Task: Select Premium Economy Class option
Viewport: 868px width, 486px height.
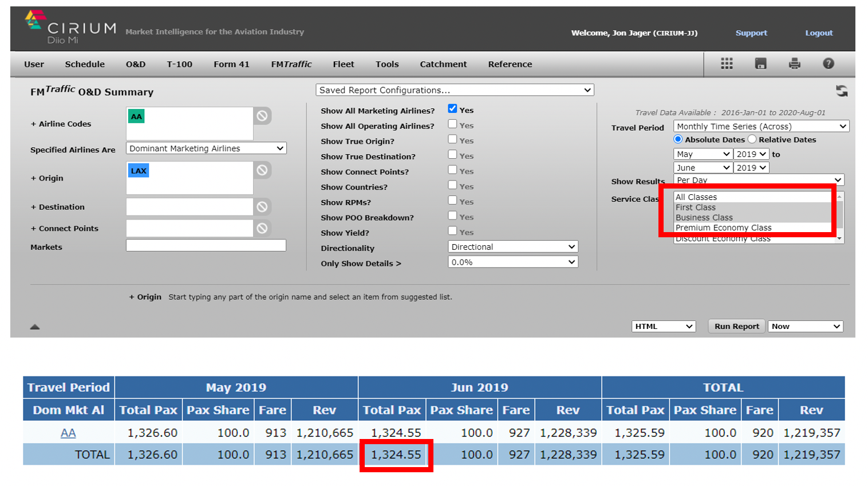Action: (x=754, y=228)
